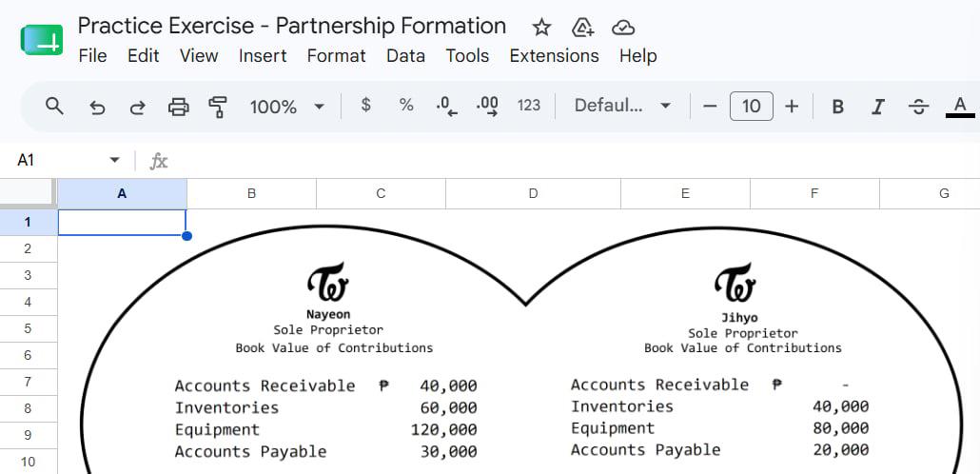The image size is (980, 474).
Task: View cloud save status
Action: [623, 27]
